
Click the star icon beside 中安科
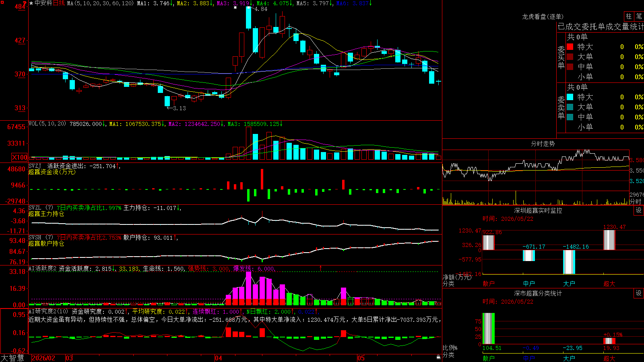click(31, 3)
